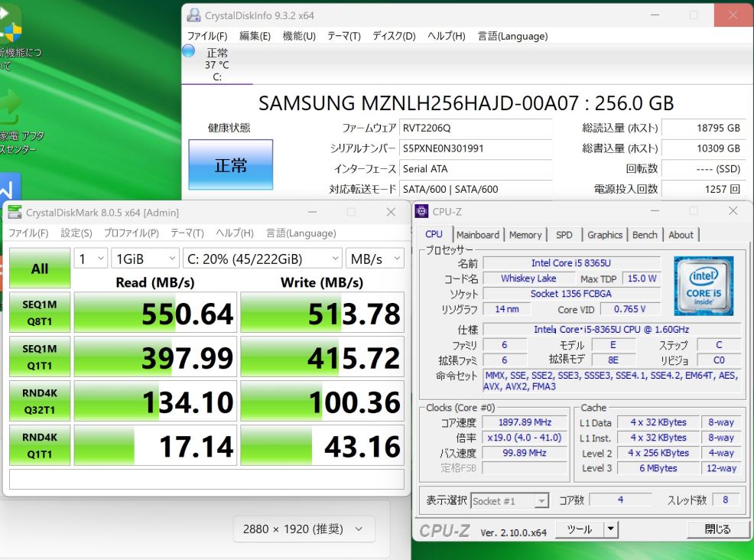Viewport: 754px width, 560px height.
Task: Open ヘルプ(H) menu in CrystalDiskMark
Action: [235, 233]
